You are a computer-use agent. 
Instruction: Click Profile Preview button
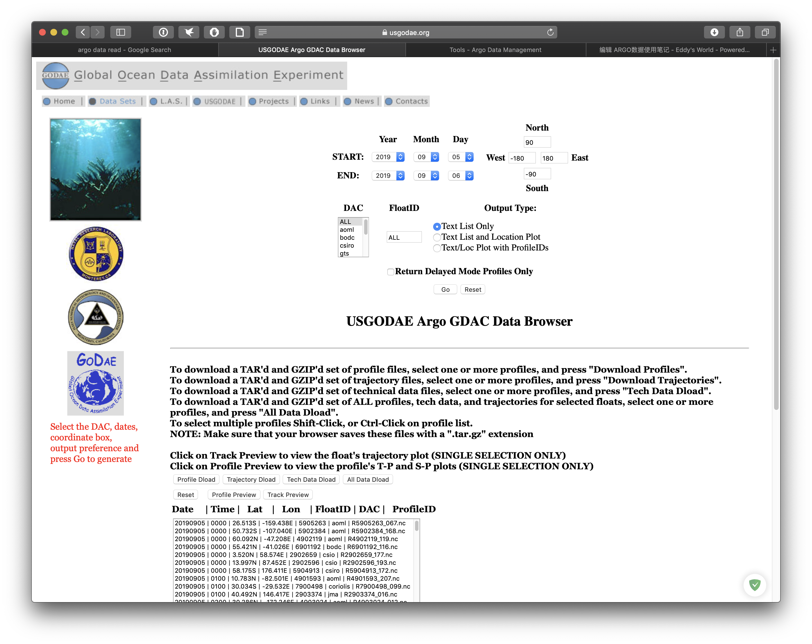tap(234, 495)
